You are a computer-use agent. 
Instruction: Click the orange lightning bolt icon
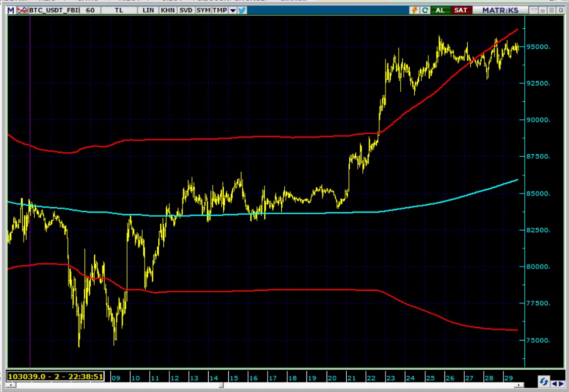(415, 10)
